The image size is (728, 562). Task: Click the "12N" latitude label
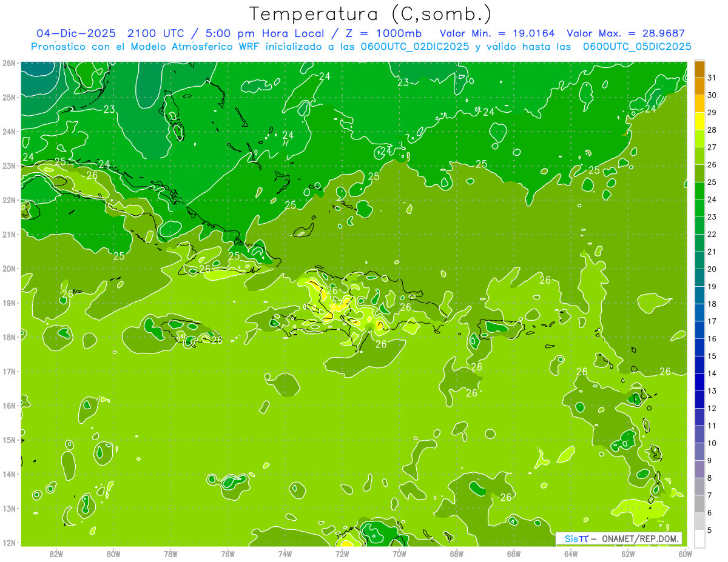click(9, 543)
